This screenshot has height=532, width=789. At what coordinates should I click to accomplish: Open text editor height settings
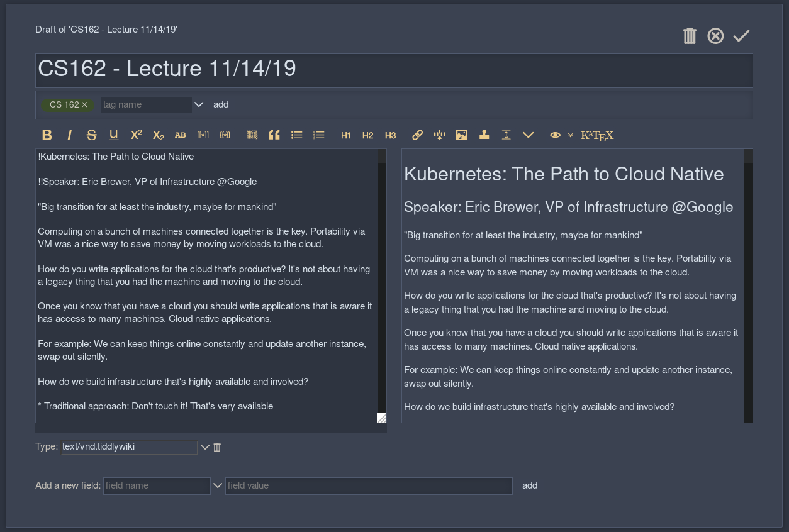click(x=506, y=135)
